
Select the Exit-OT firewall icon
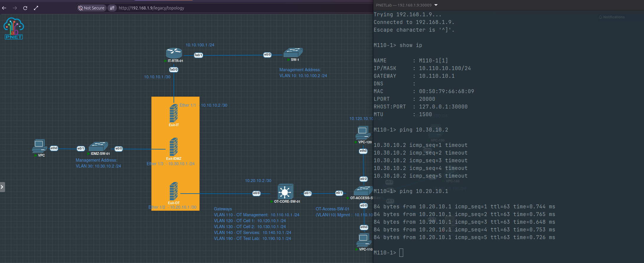(x=174, y=191)
